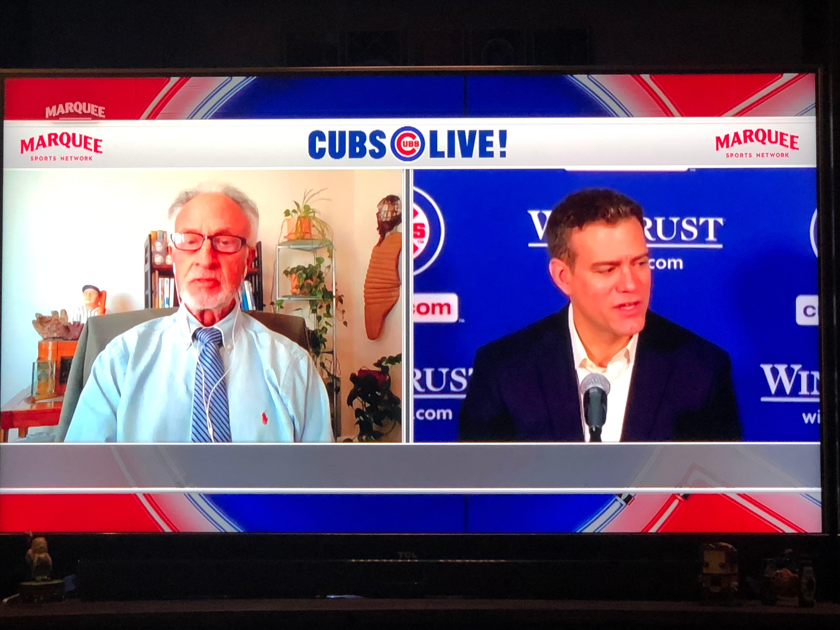Select the right press conference video feed
This screenshot has width=840, height=630.
(616, 306)
